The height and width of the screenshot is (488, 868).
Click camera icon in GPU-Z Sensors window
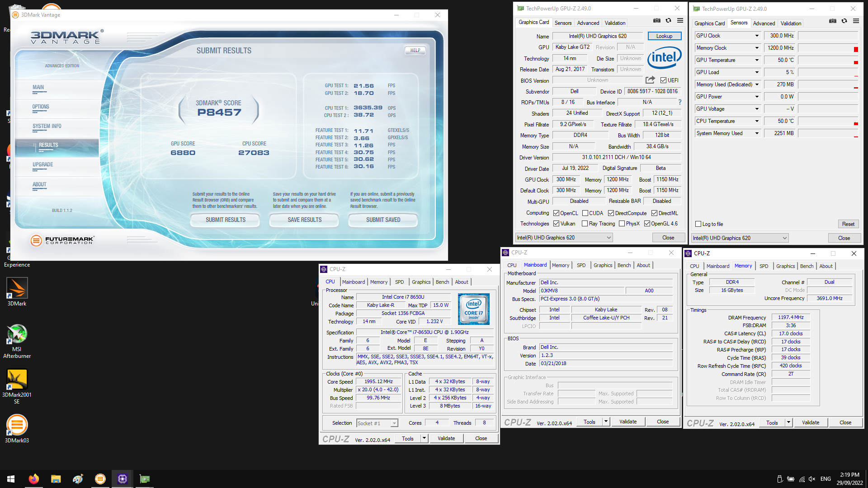click(x=832, y=21)
